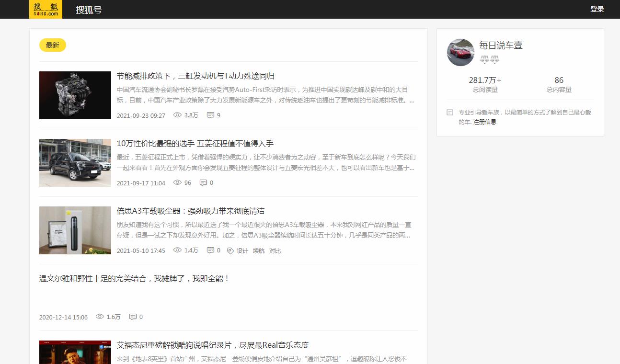The height and width of the screenshot is (364, 620).
Task: Open article 倍思A3车载吸尘器：强劲吸力带来彻底清洁
Action: [x=191, y=211]
